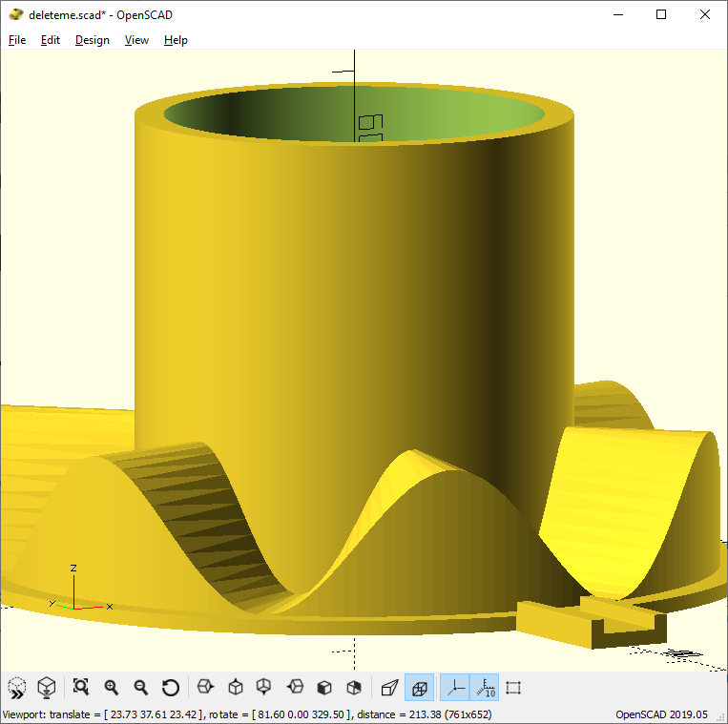Reset the view with the circular arrow icon

tap(171, 687)
